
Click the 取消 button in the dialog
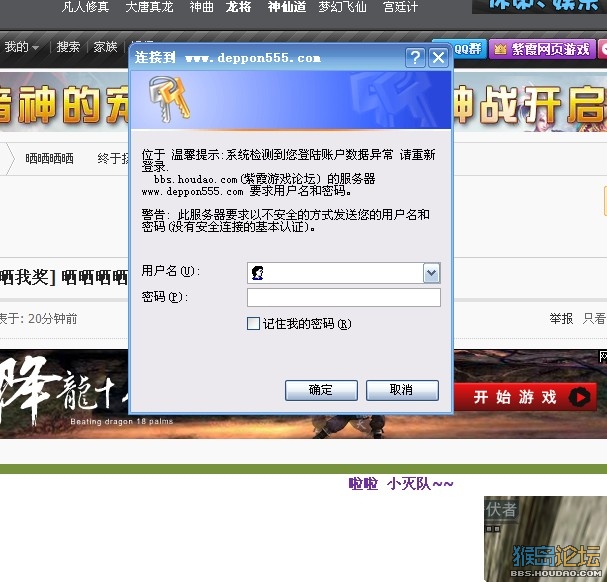click(x=402, y=390)
